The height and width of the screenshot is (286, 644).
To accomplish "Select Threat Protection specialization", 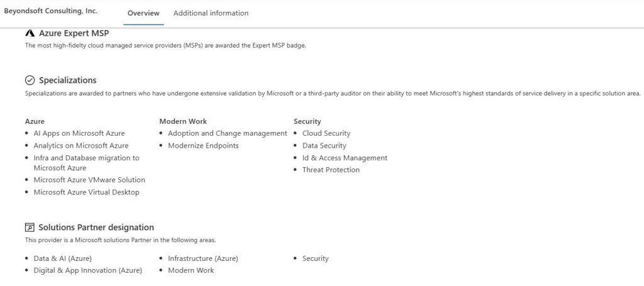I will pyautogui.click(x=331, y=170).
